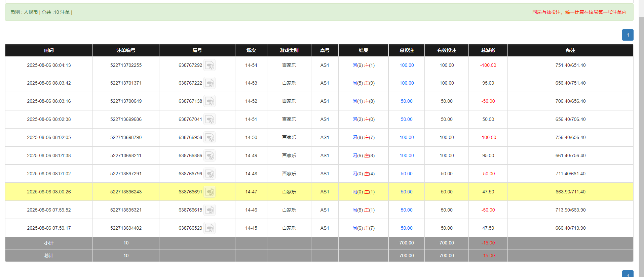Open video replay icon for round 638767222
This screenshot has width=644, height=277.
click(x=210, y=83)
